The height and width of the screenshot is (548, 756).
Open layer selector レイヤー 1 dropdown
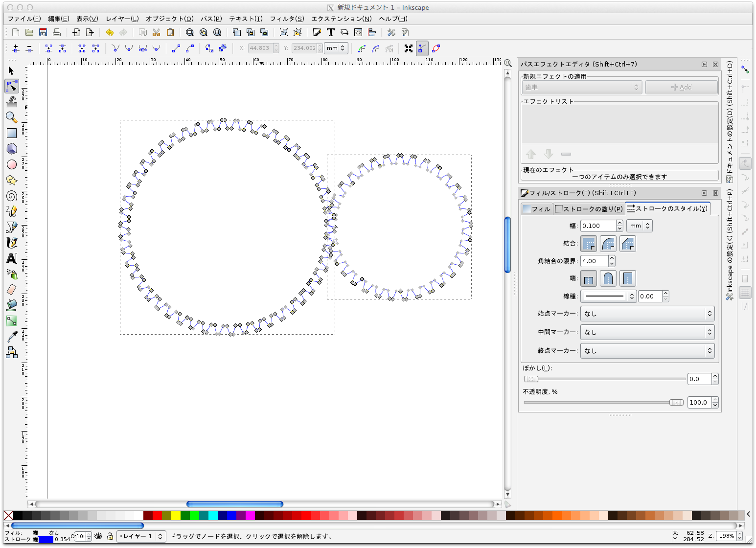(141, 536)
